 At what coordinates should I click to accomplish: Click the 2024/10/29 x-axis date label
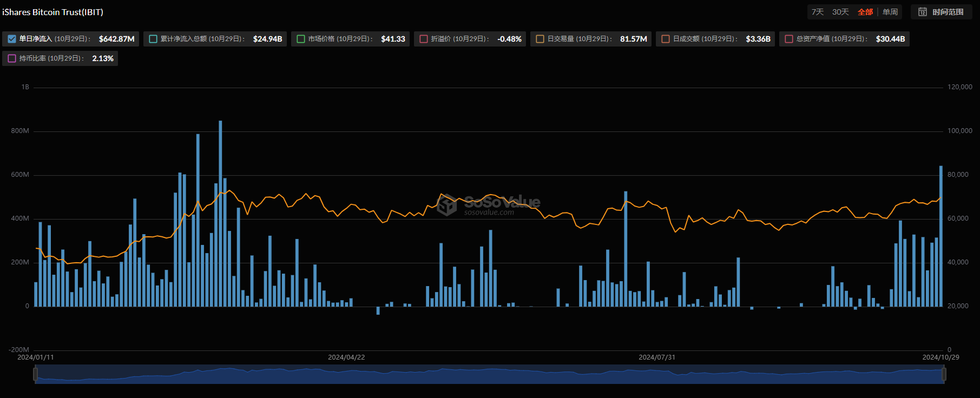tap(941, 357)
